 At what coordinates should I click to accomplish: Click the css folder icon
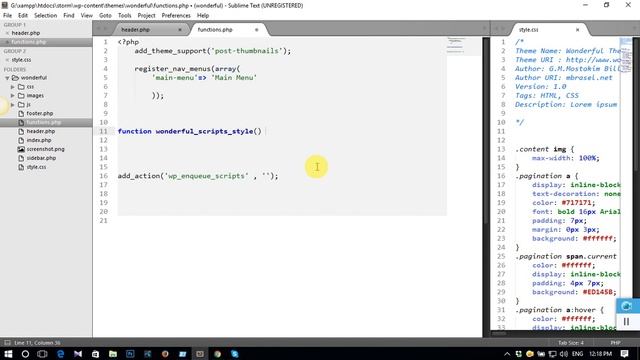click(x=21, y=87)
